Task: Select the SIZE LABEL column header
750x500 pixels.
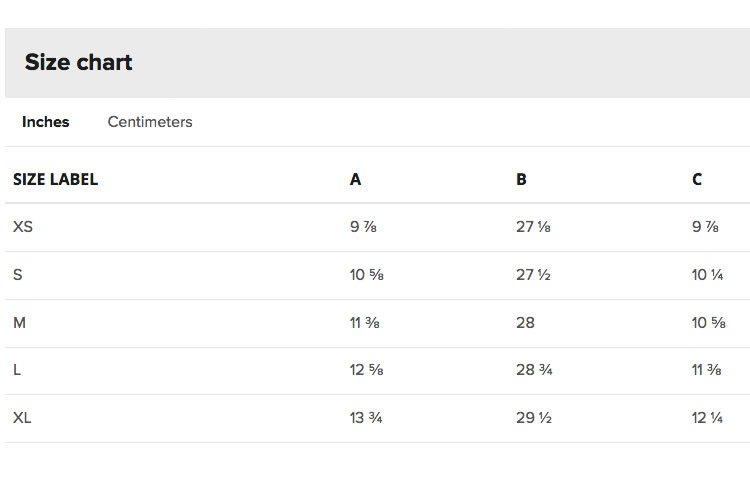Action: coord(55,179)
